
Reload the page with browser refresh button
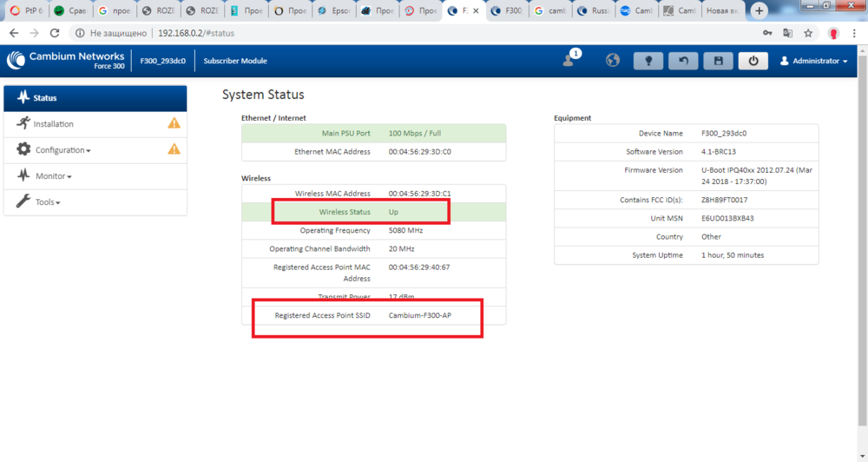(55, 33)
